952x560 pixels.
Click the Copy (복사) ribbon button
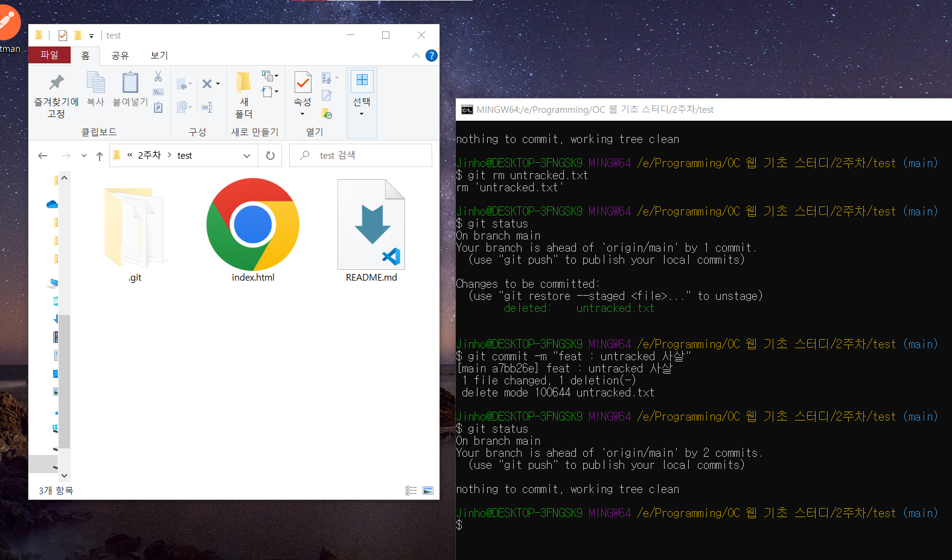pyautogui.click(x=95, y=89)
